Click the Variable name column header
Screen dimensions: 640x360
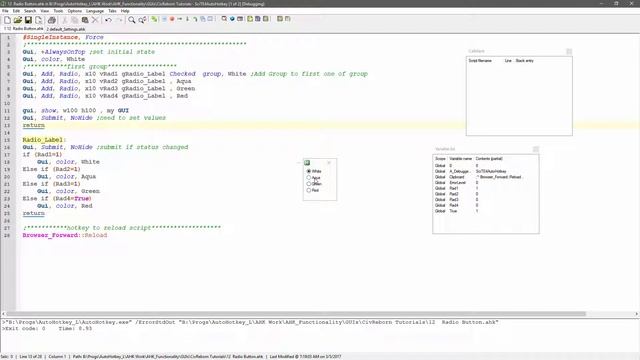click(x=460, y=158)
